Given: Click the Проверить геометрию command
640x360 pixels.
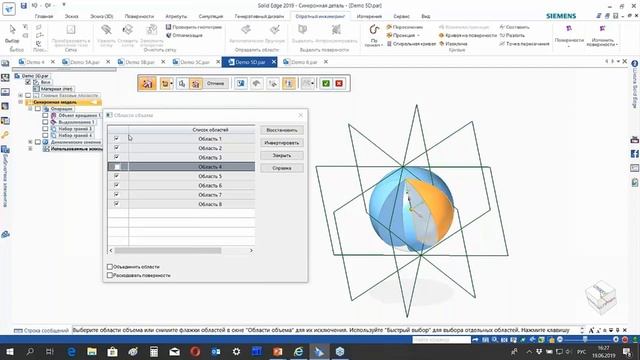Looking at the screenshot, I should tap(194, 27).
